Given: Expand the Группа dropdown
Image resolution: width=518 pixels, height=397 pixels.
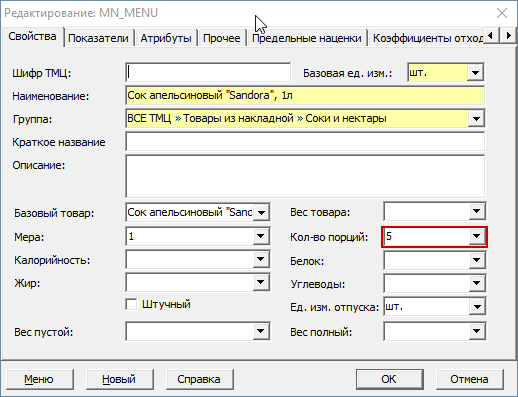Looking at the screenshot, I should [476, 118].
